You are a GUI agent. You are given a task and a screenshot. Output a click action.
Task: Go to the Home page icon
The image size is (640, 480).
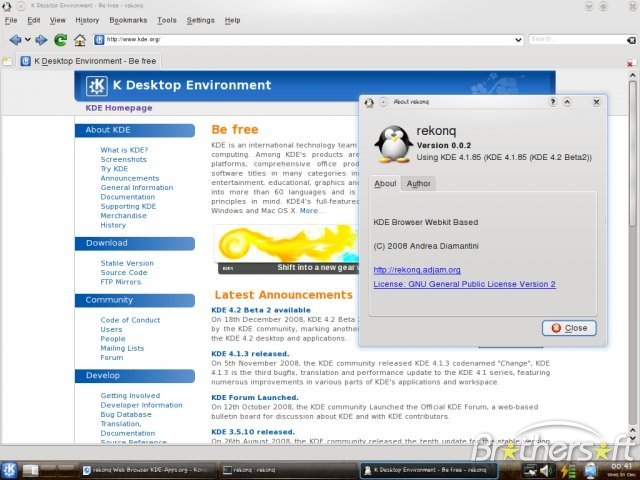tap(80, 40)
